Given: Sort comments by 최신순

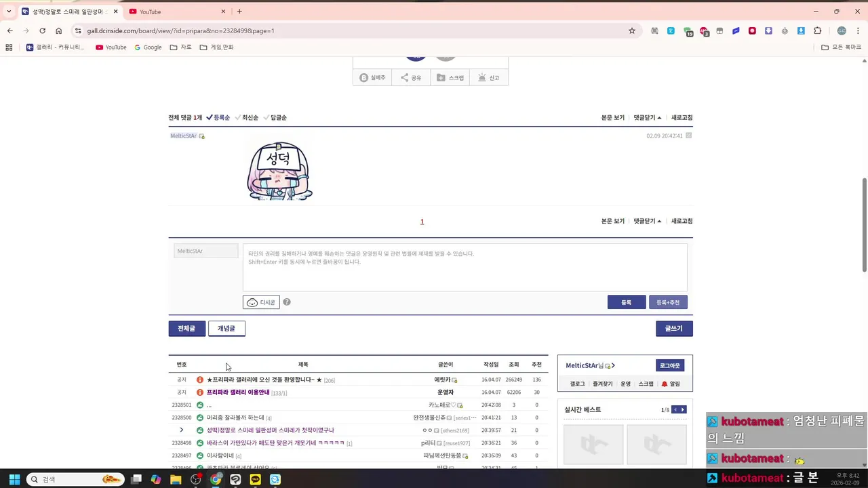Looking at the screenshot, I should (247, 117).
